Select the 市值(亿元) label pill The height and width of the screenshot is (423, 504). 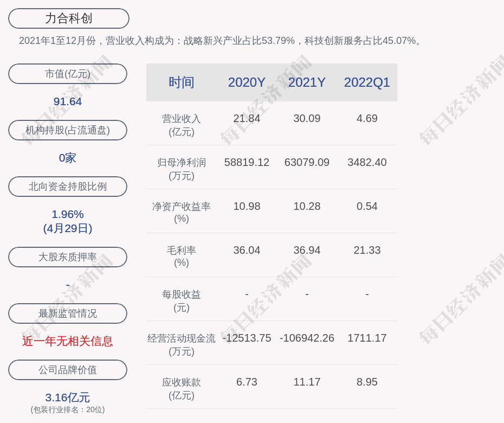pos(68,74)
